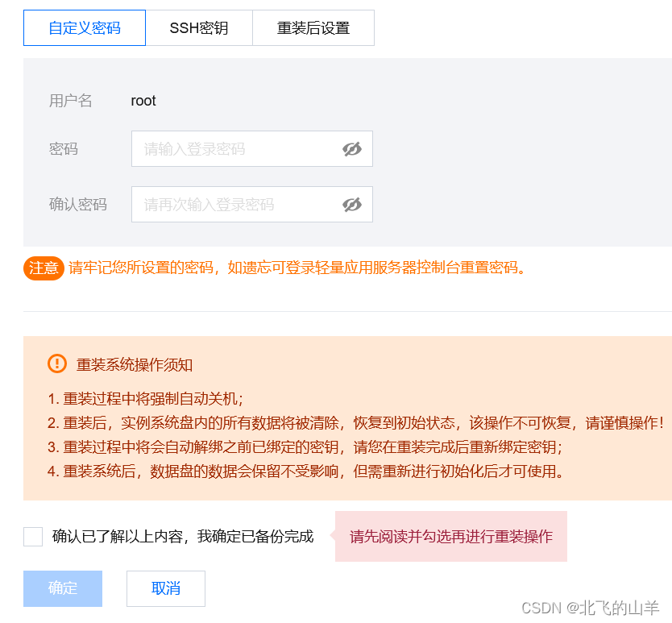Click the 用户名 label
Screen dimensions: 672x623
pyautogui.click(x=70, y=101)
